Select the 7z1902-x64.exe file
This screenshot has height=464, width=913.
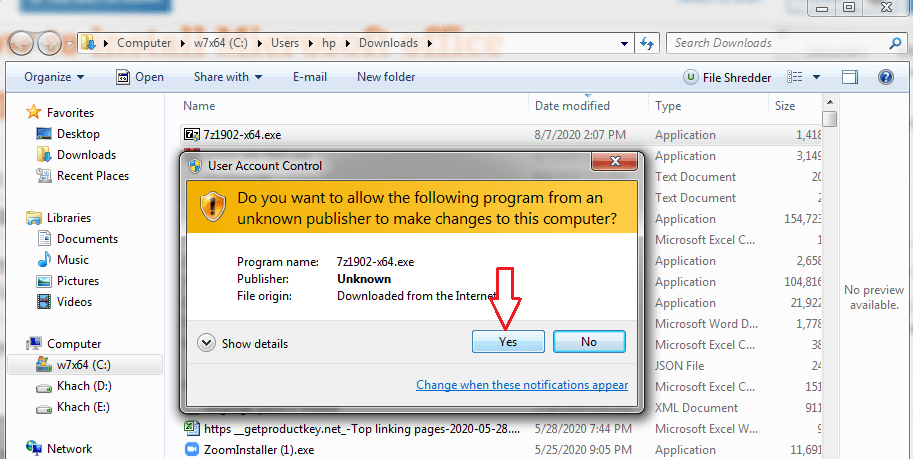pos(242,135)
